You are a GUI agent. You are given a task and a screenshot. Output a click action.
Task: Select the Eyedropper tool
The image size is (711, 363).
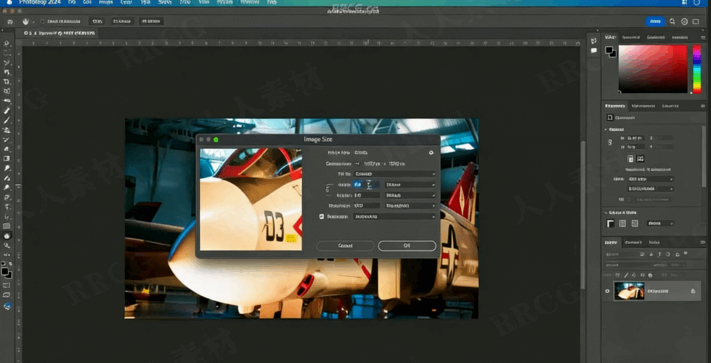click(7, 101)
